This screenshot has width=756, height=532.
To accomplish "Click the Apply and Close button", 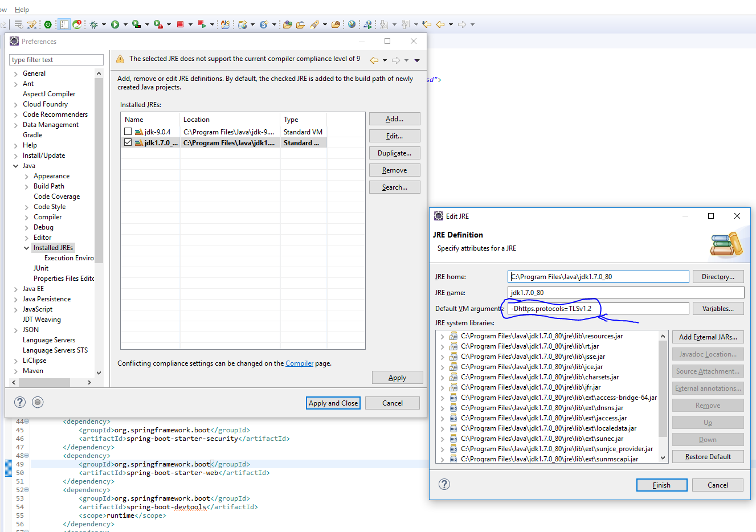I will click(333, 403).
